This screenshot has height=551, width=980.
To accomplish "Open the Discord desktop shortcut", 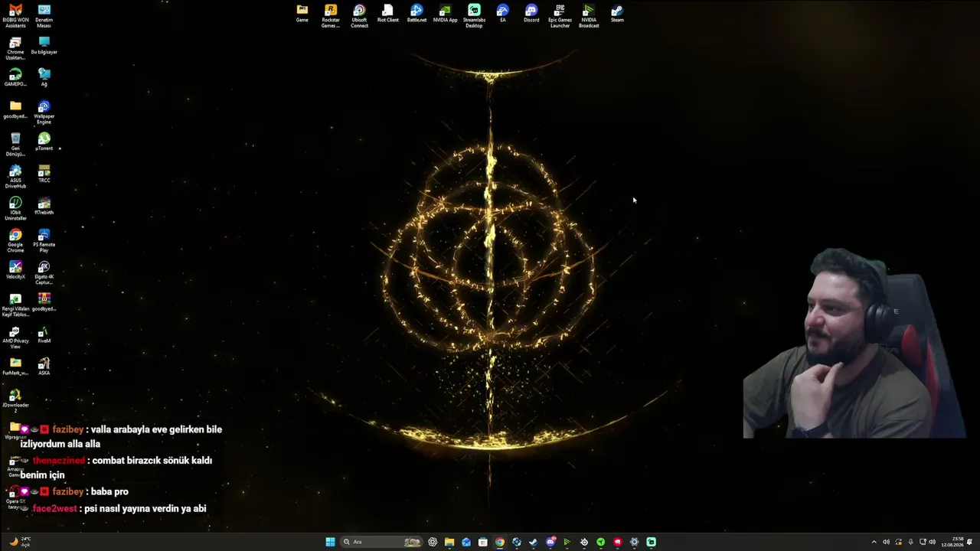I will point(531,14).
